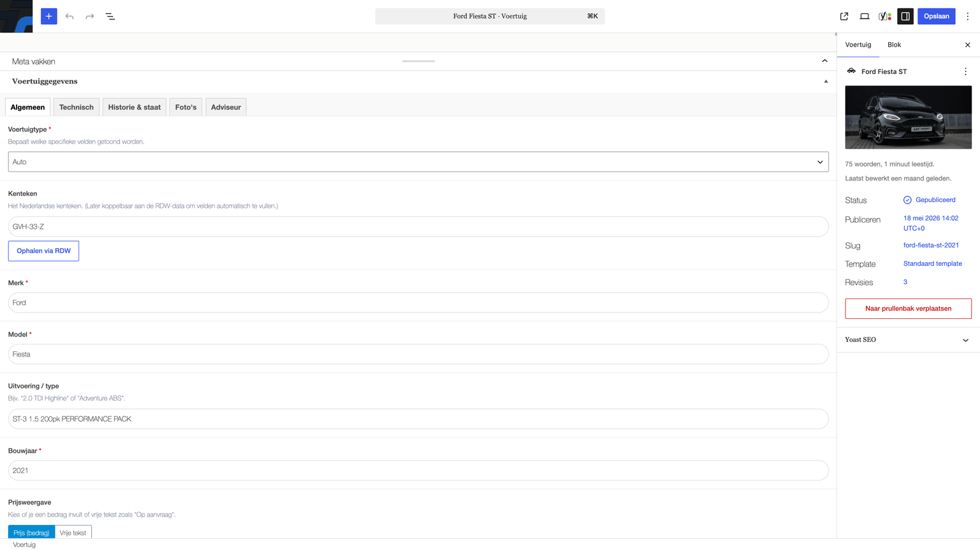
Task: View the vehicle post in new tab
Action: point(844,16)
